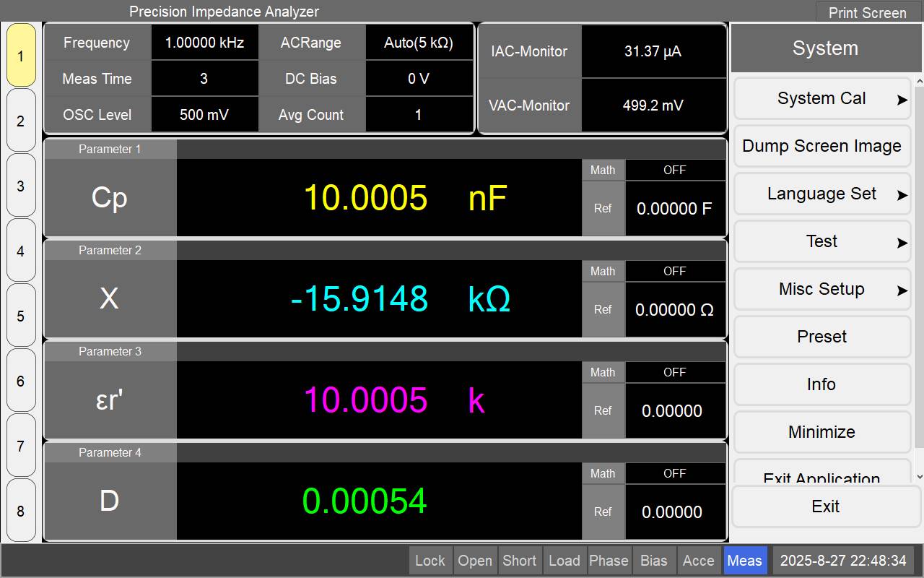The image size is (924, 578).
Task: Open the Misc Setup submenu
Action: [x=822, y=290]
